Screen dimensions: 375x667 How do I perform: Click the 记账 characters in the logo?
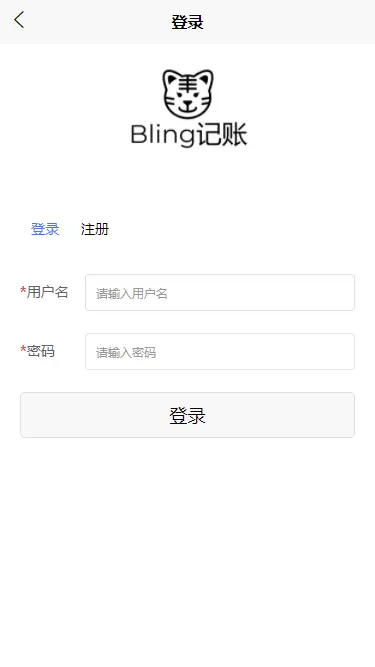[222, 135]
